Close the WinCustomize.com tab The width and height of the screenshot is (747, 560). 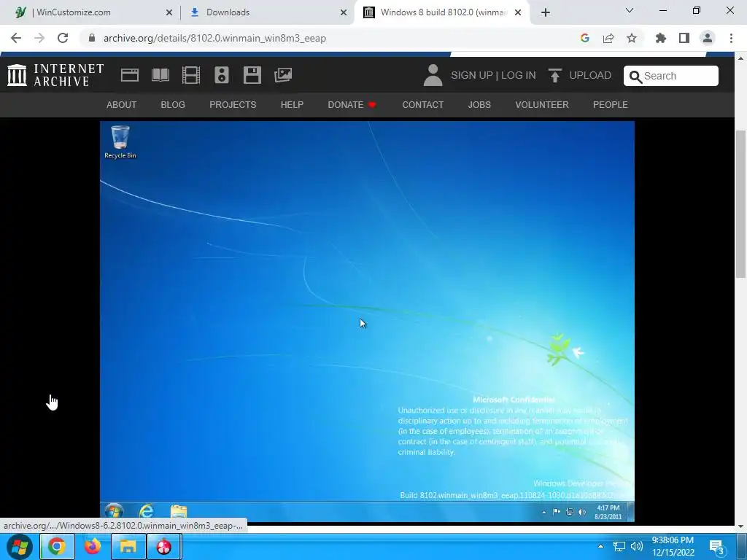coord(169,13)
